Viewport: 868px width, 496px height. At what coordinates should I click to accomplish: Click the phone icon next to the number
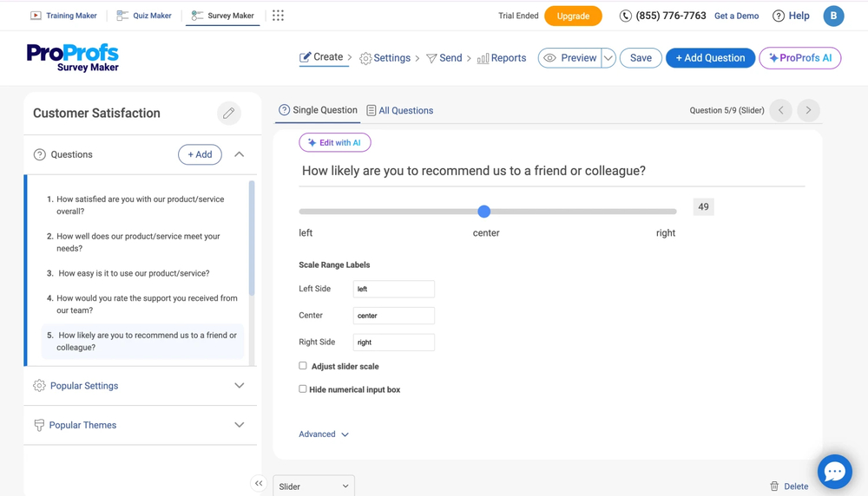point(625,16)
